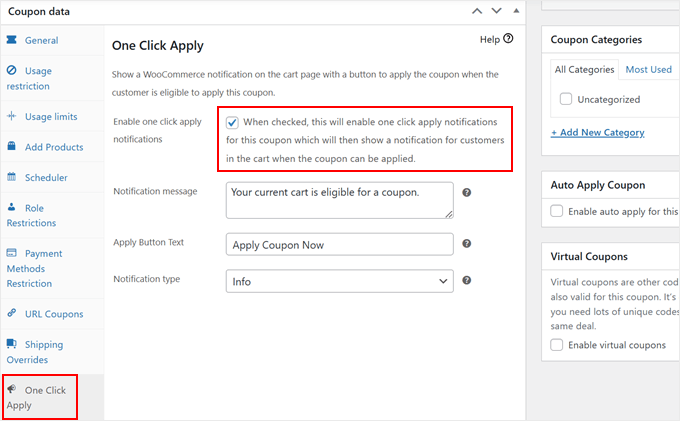
Task: Go to the Scheduler tab
Action: pyautogui.click(x=52, y=177)
